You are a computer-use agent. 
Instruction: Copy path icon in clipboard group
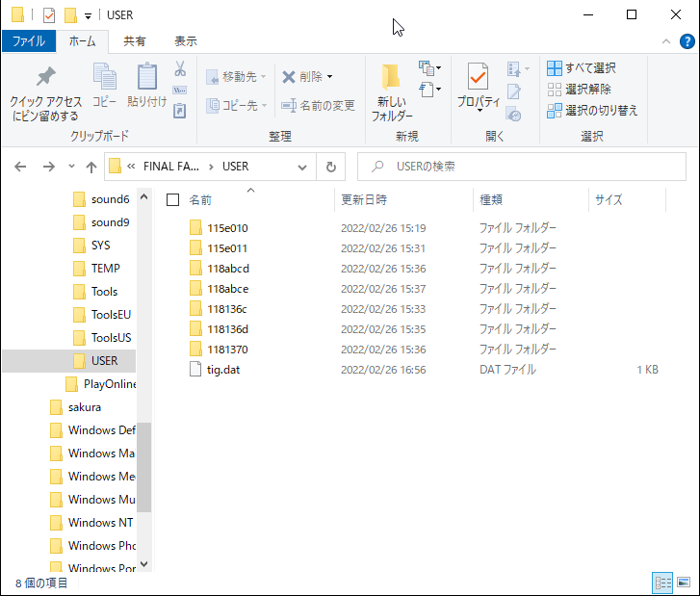pos(180,91)
